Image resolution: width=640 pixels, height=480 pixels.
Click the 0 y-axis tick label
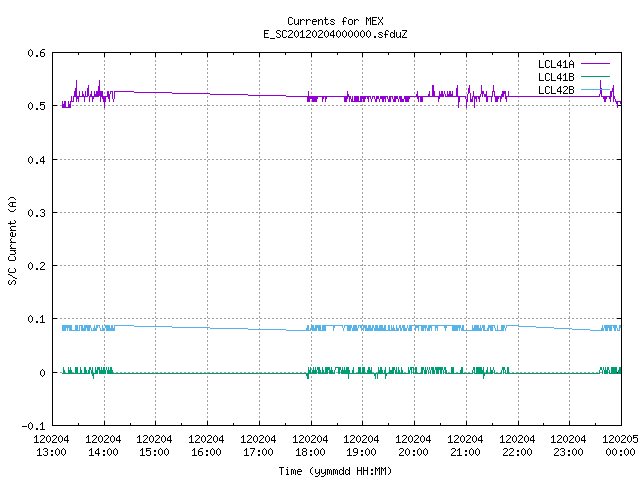pos(42,373)
